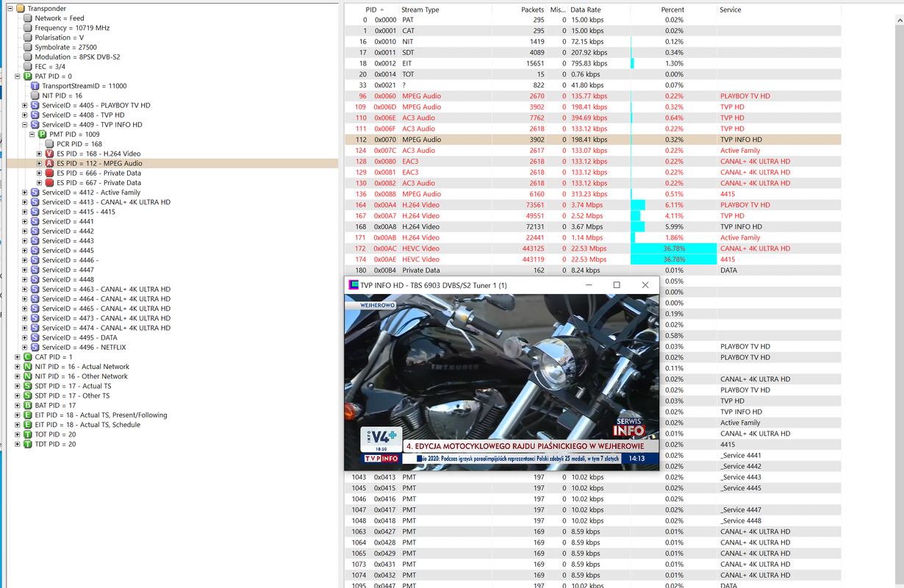Select the 0x0080 EAC3 row
The height and width of the screenshot is (588, 904).
click(x=592, y=162)
